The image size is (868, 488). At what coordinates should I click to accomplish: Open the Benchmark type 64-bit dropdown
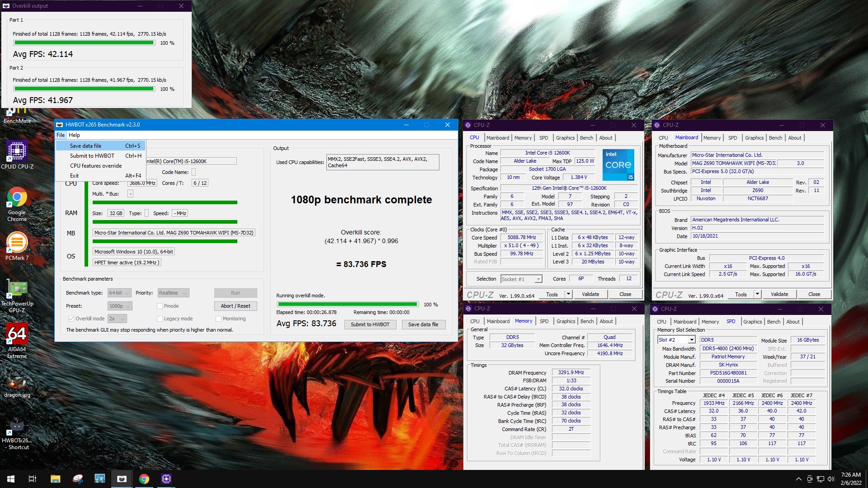(119, 293)
